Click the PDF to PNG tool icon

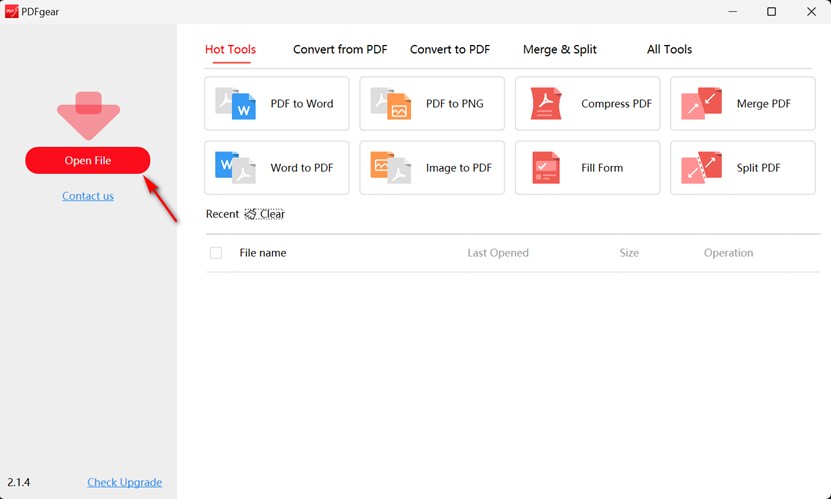[x=391, y=103]
